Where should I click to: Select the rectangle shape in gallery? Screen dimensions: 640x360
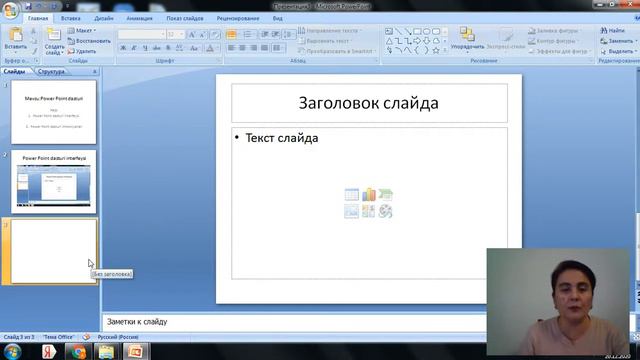pos(417,31)
